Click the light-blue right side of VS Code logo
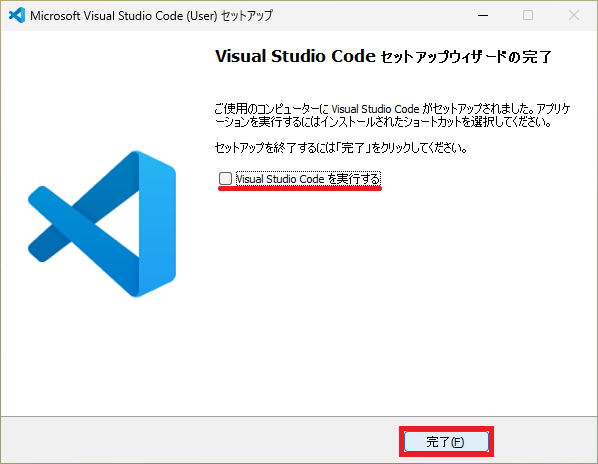598x464 pixels. 157,224
